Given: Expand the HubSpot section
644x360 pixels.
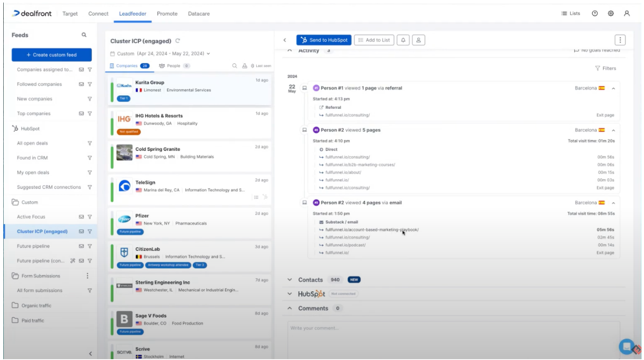Looking at the screenshot, I should point(290,294).
